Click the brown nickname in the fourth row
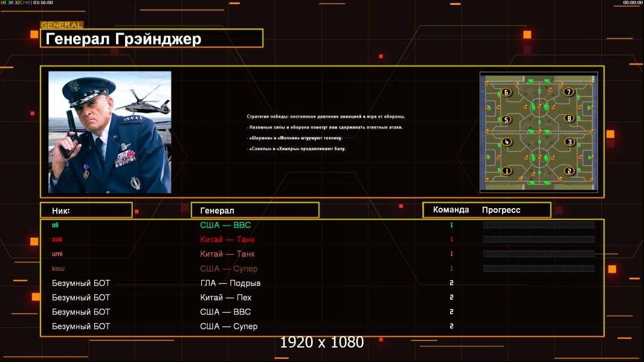The image size is (644, 362). [58, 268]
